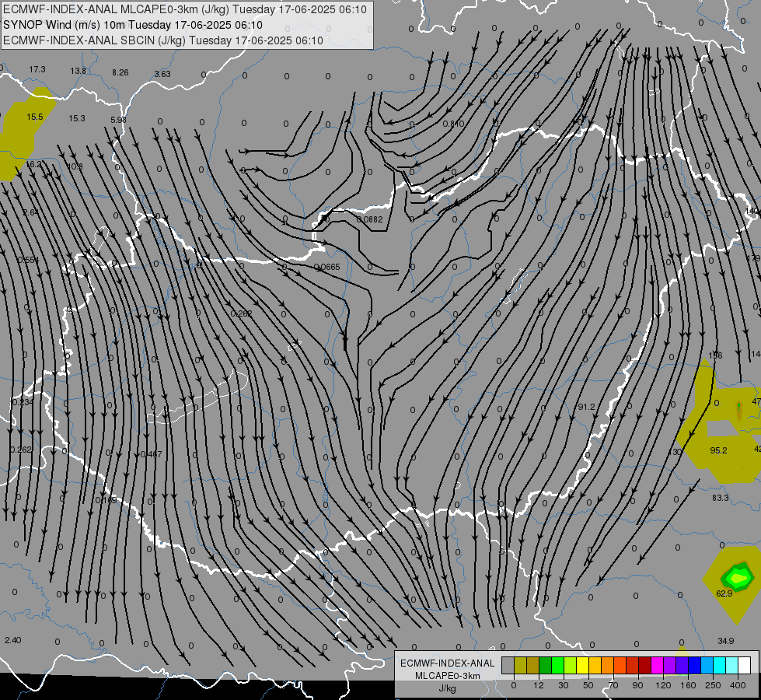Click the map value 130
The width and height of the screenshot is (761, 700).
675,452
